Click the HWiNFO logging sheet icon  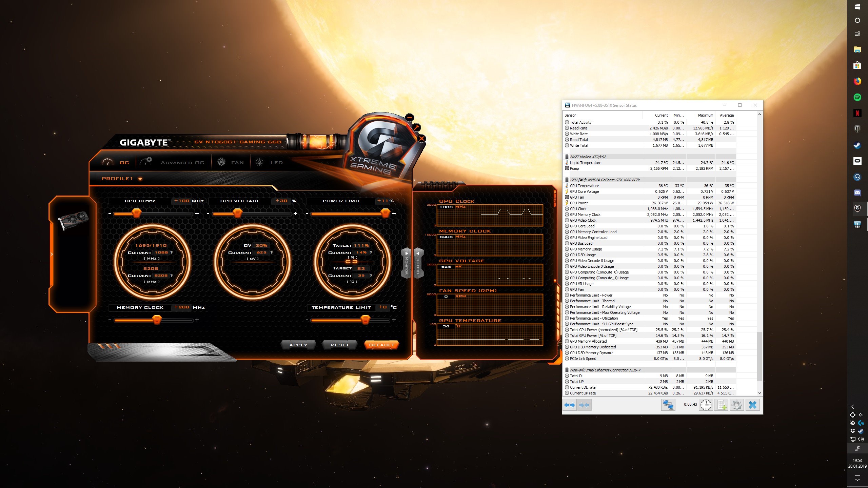coord(721,405)
